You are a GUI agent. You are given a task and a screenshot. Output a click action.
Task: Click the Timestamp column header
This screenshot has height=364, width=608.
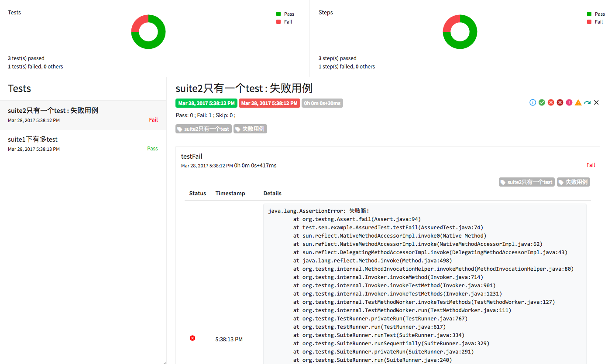[x=230, y=194]
